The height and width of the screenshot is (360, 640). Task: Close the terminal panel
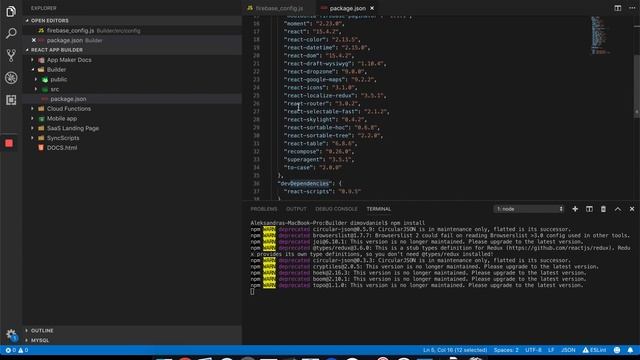632,209
